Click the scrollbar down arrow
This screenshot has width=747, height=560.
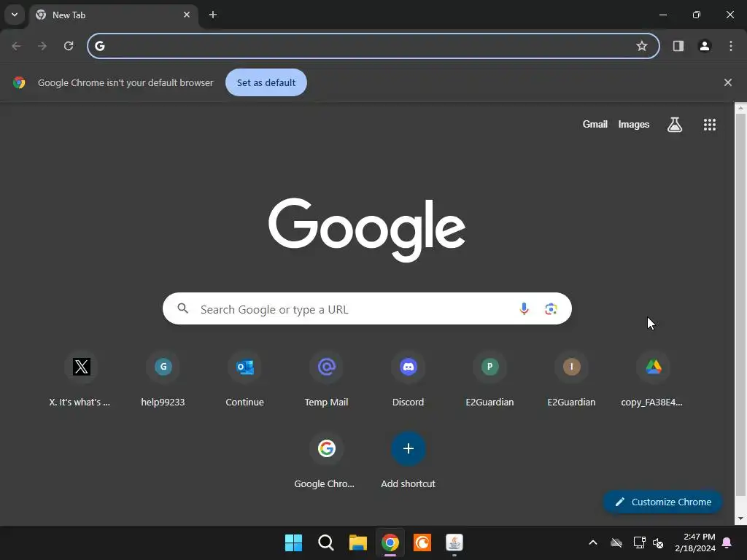tap(740, 518)
